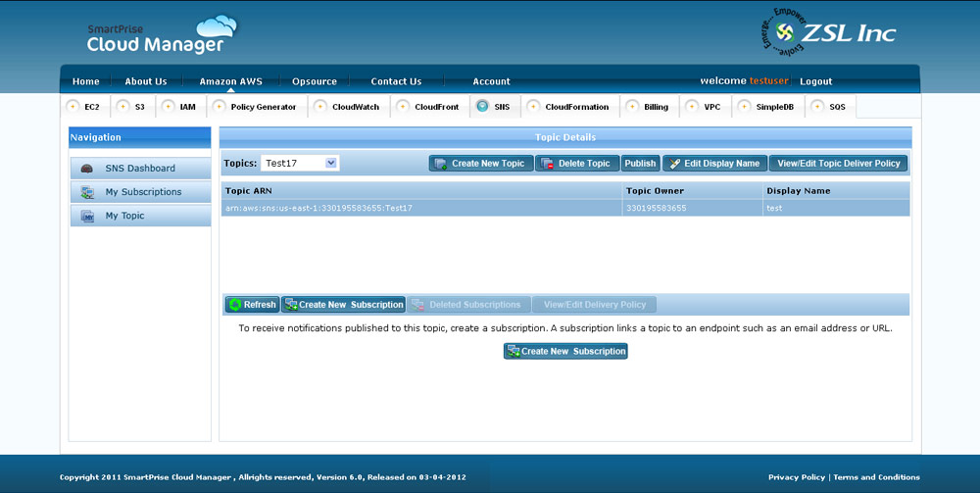Viewport: 980px width, 493px height.
Task: Click the Delete Topic icon
Action: click(x=548, y=164)
